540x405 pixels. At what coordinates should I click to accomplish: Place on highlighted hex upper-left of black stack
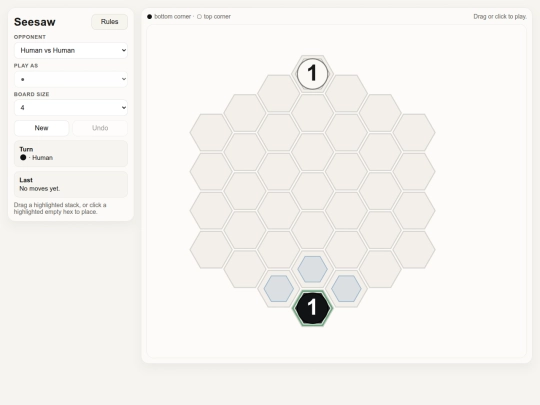coord(279,288)
